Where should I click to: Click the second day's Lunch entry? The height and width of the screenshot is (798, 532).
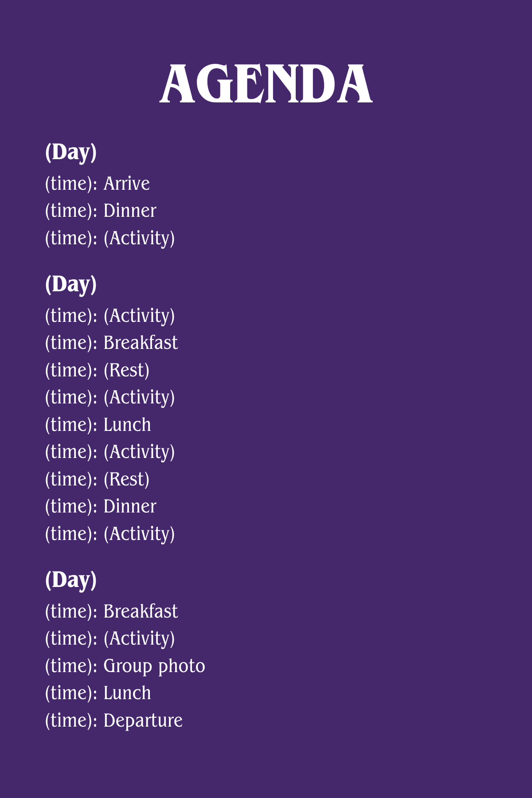[98, 425]
